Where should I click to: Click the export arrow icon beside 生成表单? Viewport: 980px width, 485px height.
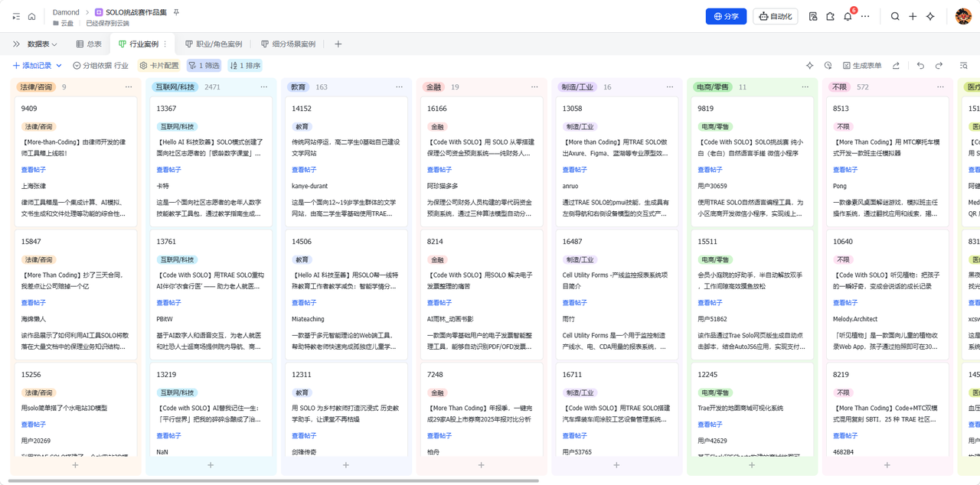(896, 66)
